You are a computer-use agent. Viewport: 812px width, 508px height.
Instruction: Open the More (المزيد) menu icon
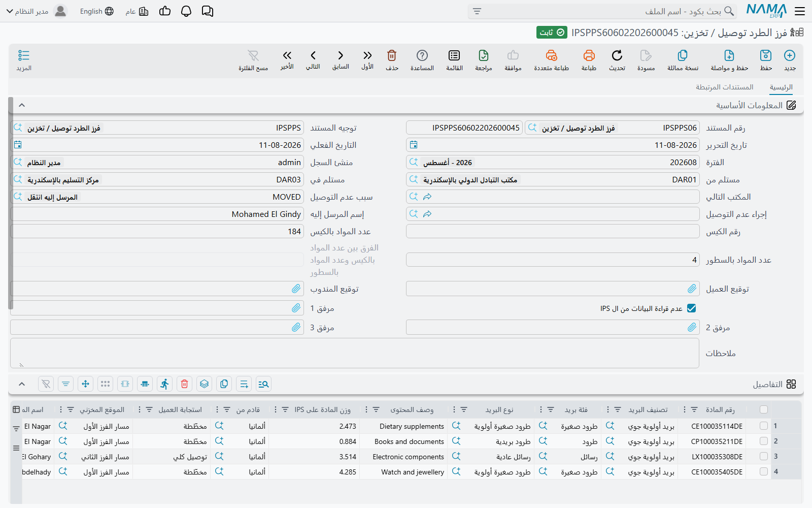tap(24, 55)
